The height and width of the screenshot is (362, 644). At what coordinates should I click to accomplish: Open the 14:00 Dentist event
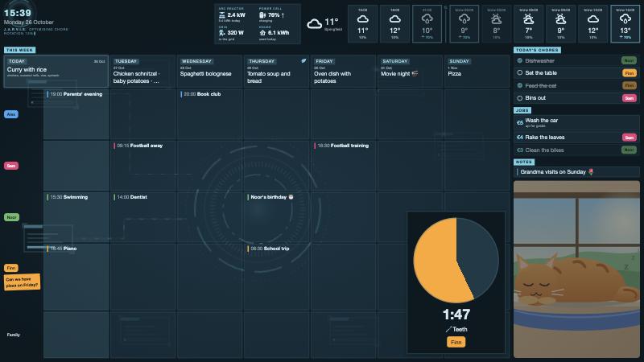tap(130, 197)
